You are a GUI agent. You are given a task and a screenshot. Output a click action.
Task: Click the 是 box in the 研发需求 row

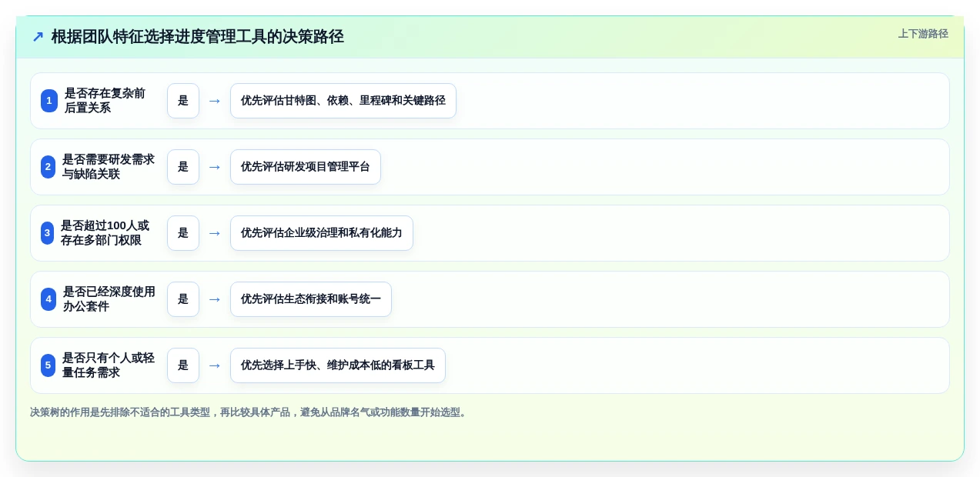[183, 167]
